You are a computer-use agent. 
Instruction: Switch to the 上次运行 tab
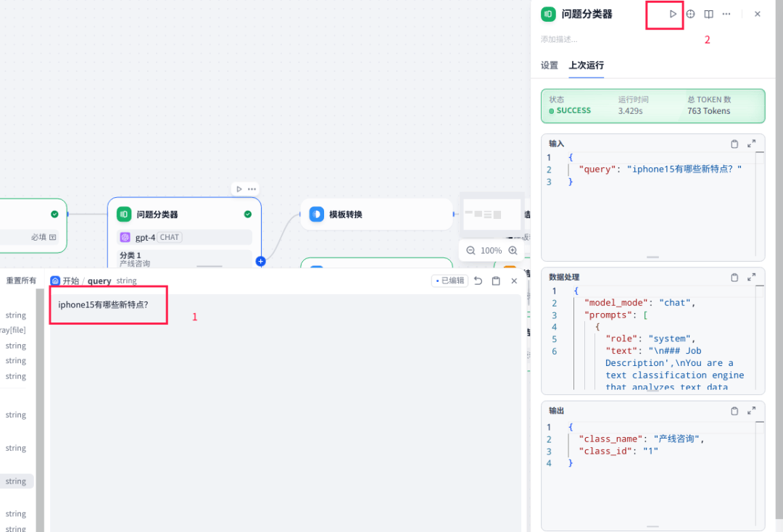coord(586,65)
